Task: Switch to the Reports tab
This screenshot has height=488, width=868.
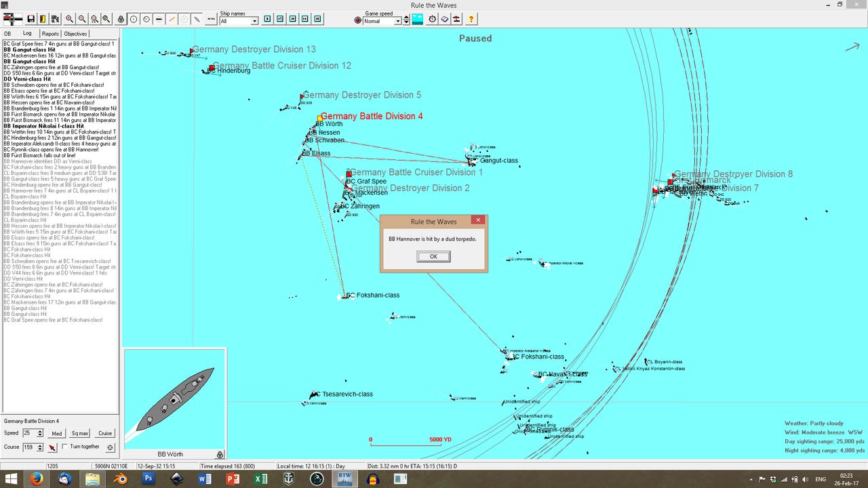Action: (50, 33)
